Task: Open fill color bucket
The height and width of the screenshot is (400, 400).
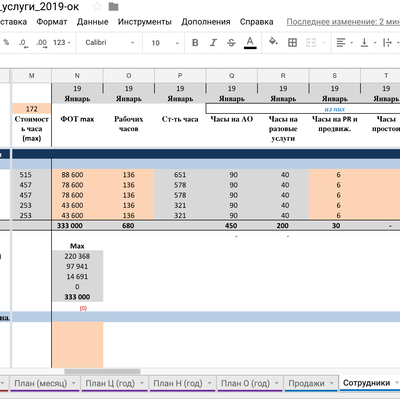Action: coord(273,42)
